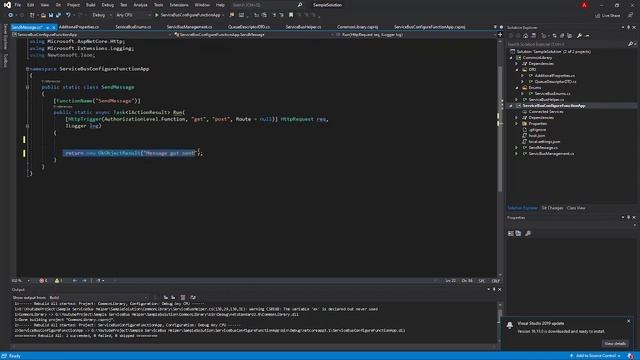The image size is (640, 360).
Task: Select local.settings.json in Solution Explorer
Action: 544,142
